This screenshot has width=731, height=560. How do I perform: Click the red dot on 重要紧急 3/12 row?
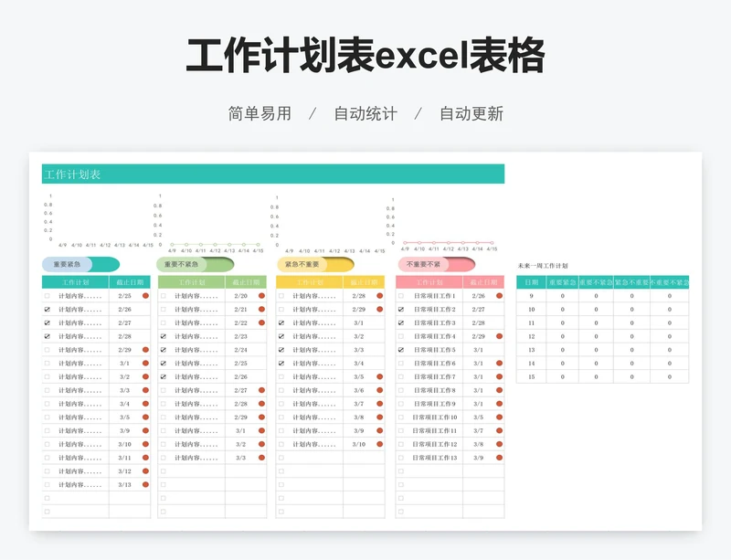145,471
